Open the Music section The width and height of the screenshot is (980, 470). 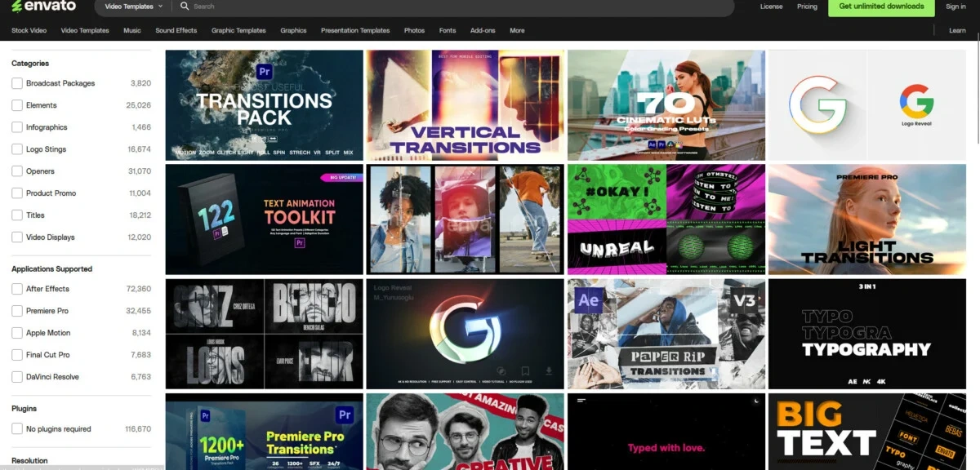[132, 30]
